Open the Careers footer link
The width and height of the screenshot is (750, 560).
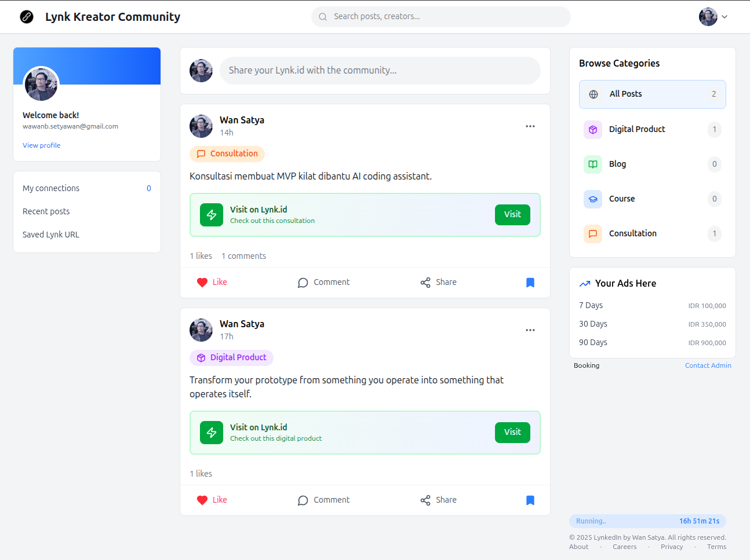point(625,547)
